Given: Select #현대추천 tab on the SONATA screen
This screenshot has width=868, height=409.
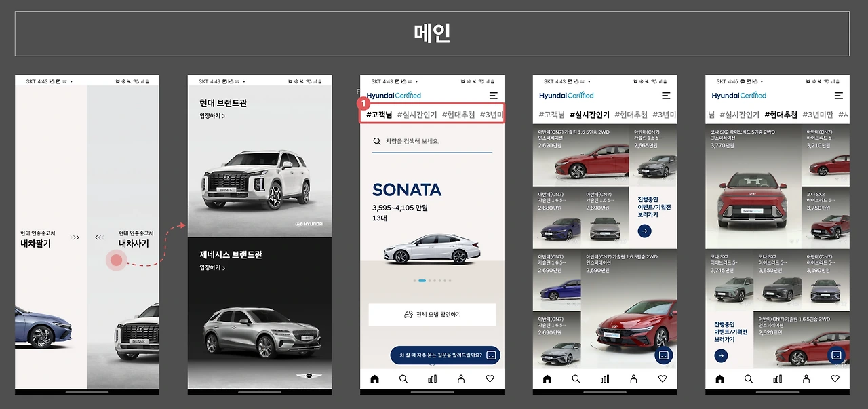Looking at the screenshot, I should 458,115.
